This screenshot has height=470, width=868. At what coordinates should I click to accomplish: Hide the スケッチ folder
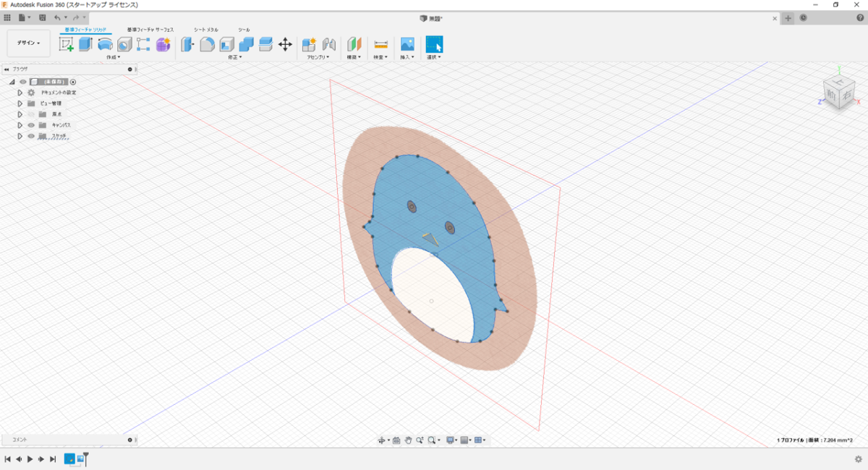tap(31, 136)
